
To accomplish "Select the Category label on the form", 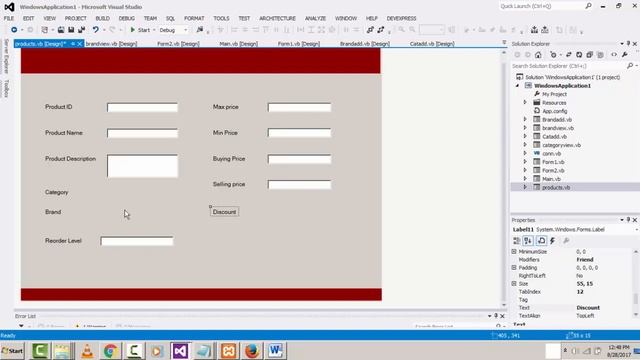I will 56,192.
